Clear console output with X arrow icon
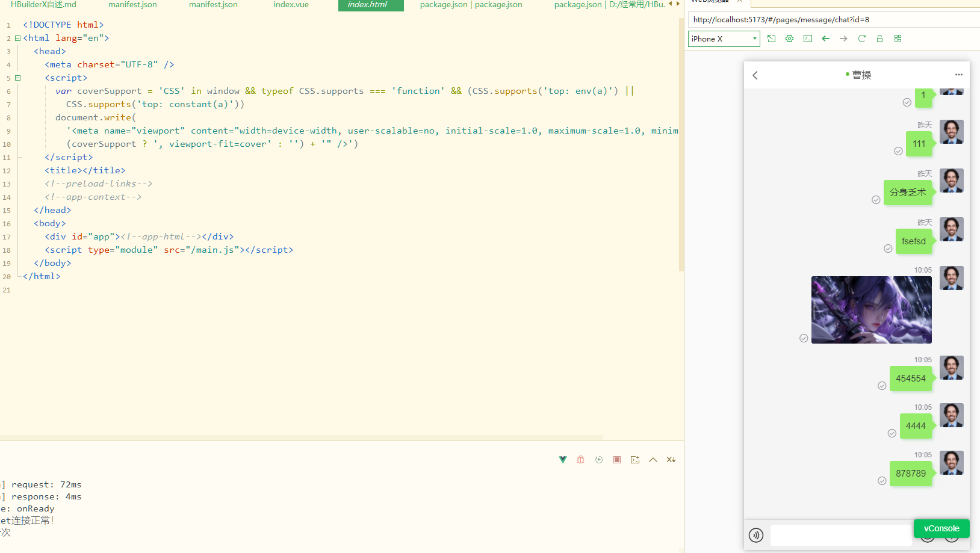Viewport: 980px width, 553px height. click(x=671, y=460)
